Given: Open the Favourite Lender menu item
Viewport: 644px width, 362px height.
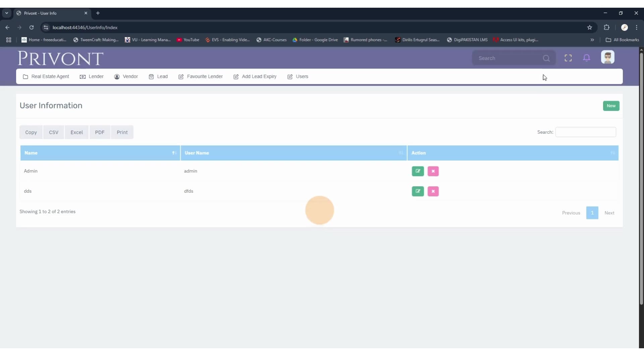Looking at the screenshot, I should [x=201, y=76].
